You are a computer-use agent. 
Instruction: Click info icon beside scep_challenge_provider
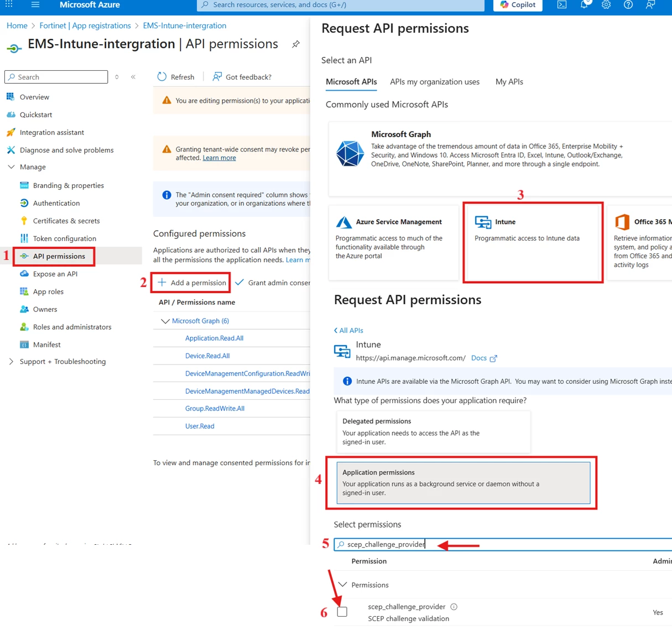click(x=454, y=607)
